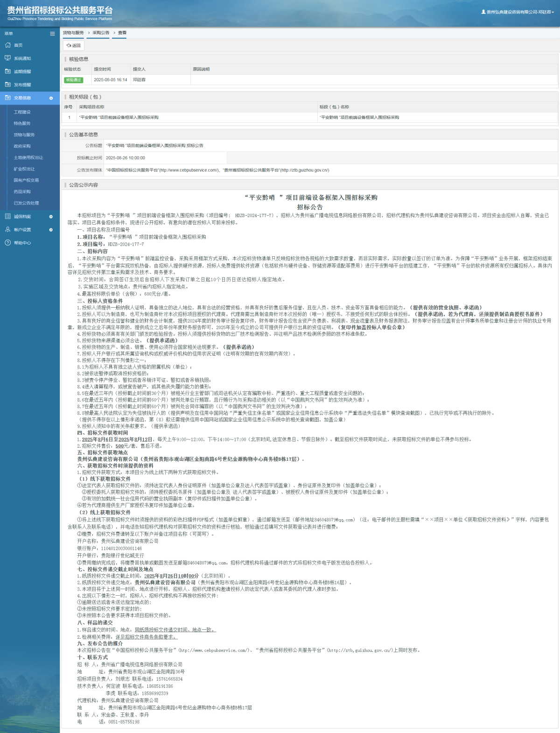Click the 发布提醒 sidebar icon
Screen dimensions: 560x733
click(7, 85)
